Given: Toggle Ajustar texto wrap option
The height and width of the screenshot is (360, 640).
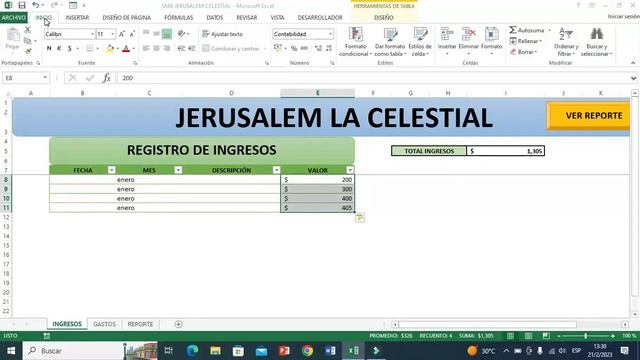Looking at the screenshot, I should click(x=223, y=34).
